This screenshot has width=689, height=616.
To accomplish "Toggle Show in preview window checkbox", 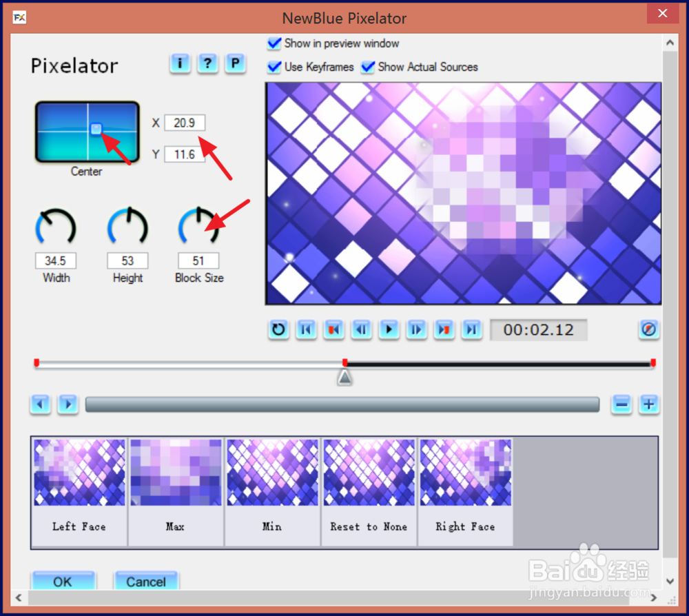I will click(274, 43).
